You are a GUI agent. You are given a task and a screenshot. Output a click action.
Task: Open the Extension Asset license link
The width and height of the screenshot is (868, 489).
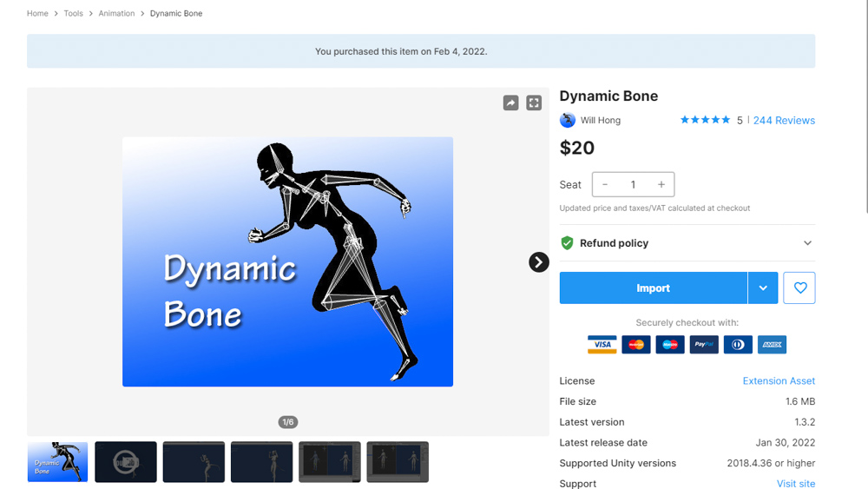779,381
